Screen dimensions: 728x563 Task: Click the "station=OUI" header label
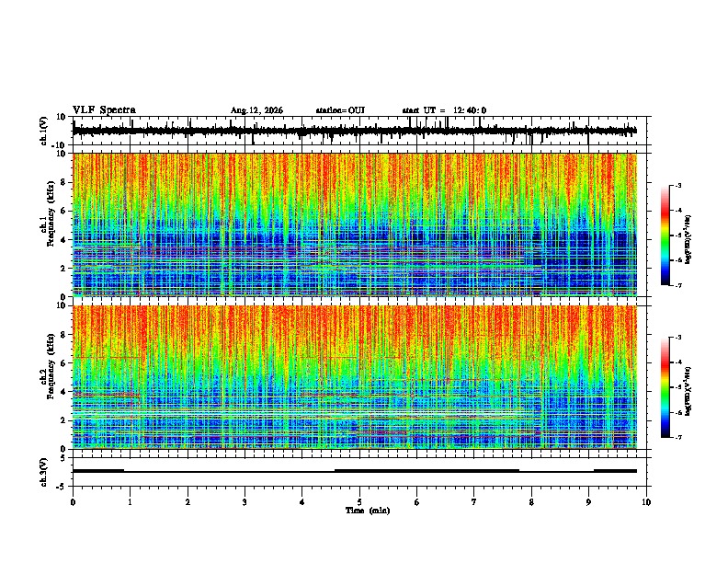click(x=340, y=110)
